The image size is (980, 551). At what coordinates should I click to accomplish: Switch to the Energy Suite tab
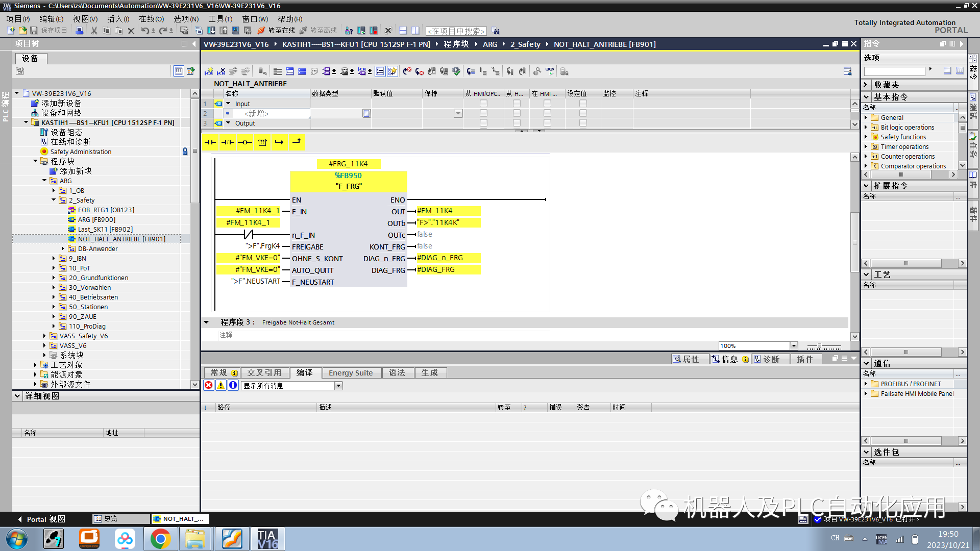click(351, 373)
